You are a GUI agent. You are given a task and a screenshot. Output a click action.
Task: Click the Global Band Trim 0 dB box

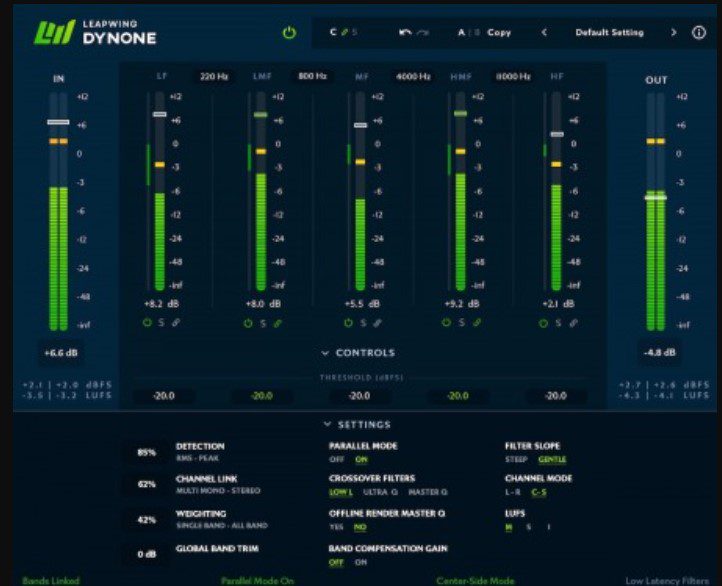[146, 554]
